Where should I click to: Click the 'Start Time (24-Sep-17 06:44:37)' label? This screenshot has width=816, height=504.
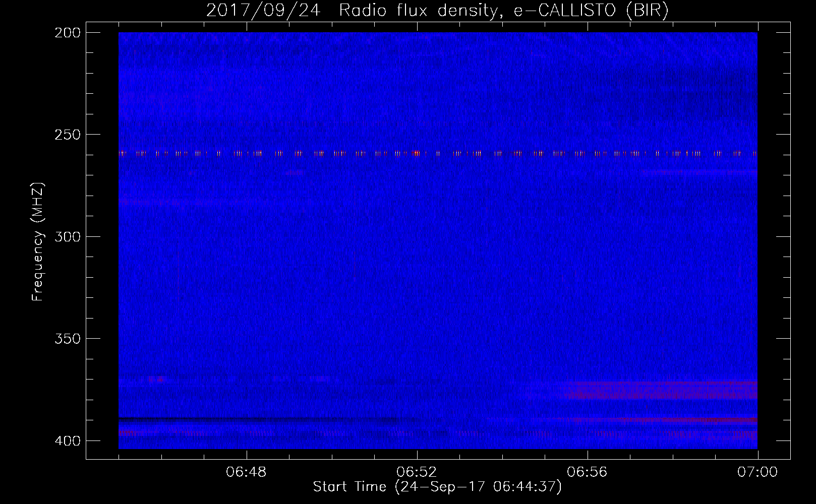(x=437, y=487)
